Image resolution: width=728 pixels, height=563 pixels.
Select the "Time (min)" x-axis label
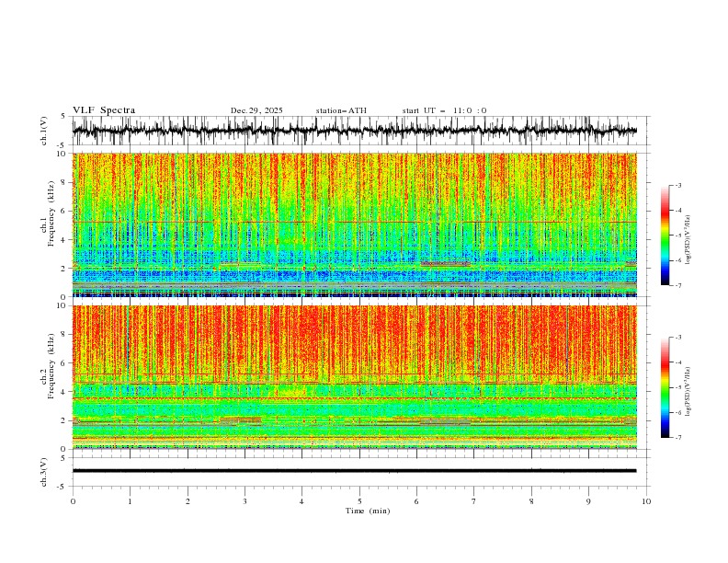click(368, 511)
